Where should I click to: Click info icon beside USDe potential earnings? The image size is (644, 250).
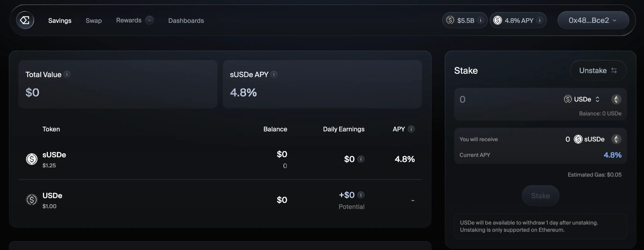point(361,195)
